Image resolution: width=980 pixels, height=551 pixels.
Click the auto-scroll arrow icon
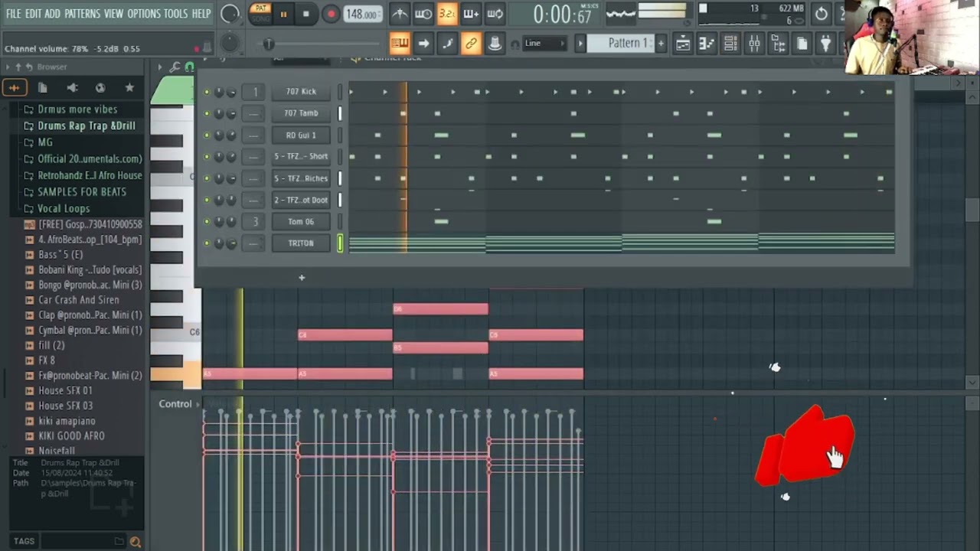(x=423, y=44)
